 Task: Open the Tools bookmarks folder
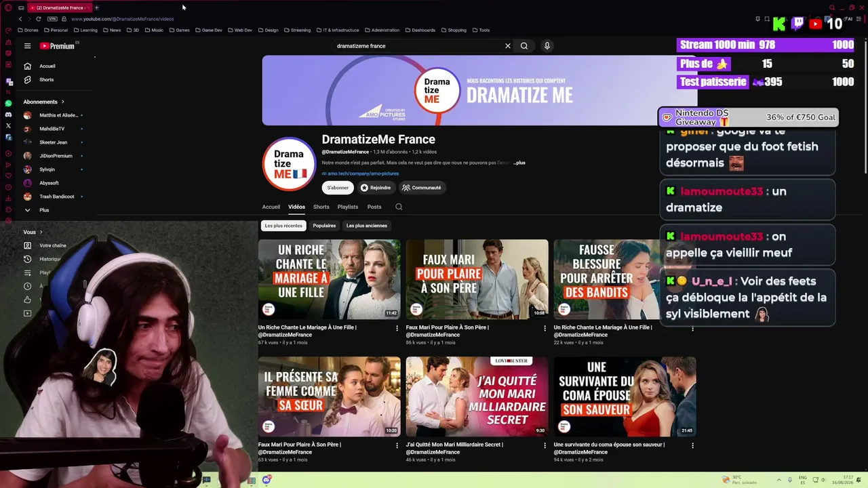[x=481, y=30]
